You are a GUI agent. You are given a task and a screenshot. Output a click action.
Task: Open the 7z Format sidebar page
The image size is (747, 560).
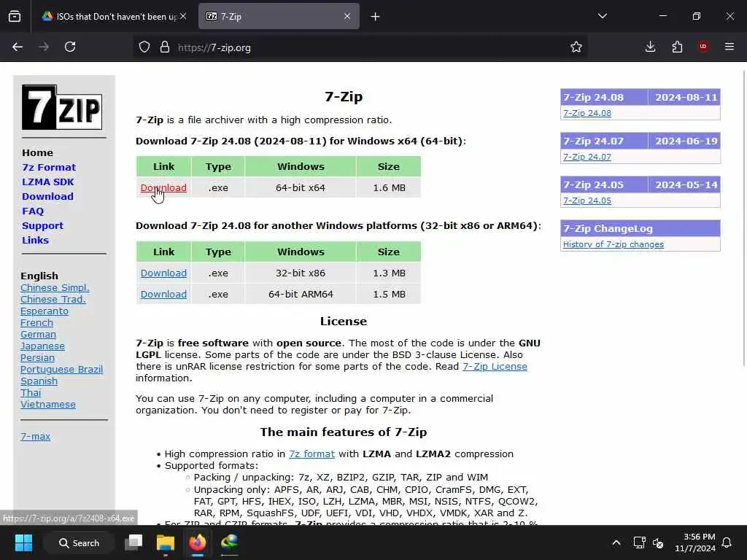click(x=49, y=167)
